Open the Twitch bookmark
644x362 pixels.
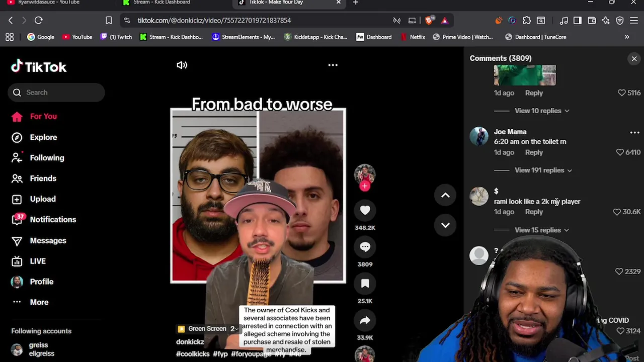click(116, 37)
